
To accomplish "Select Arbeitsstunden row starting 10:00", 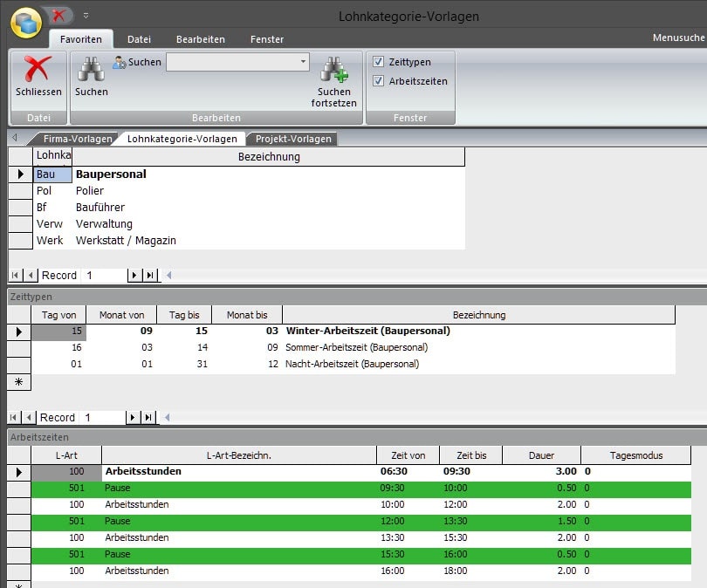I will coord(361,504).
